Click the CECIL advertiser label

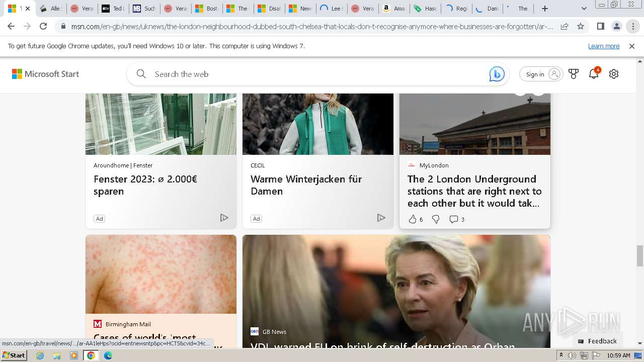[258, 165]
